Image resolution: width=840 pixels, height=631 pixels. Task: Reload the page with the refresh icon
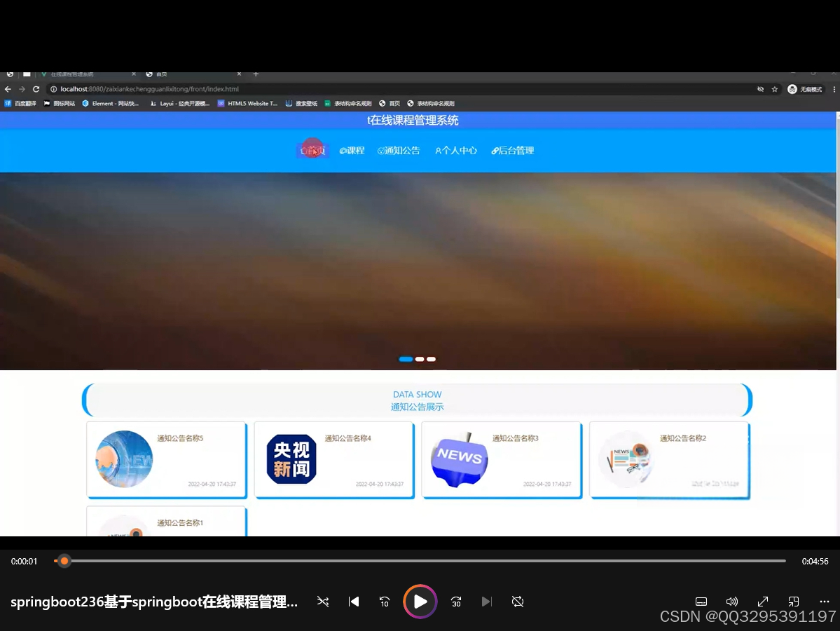click(36, 89)
